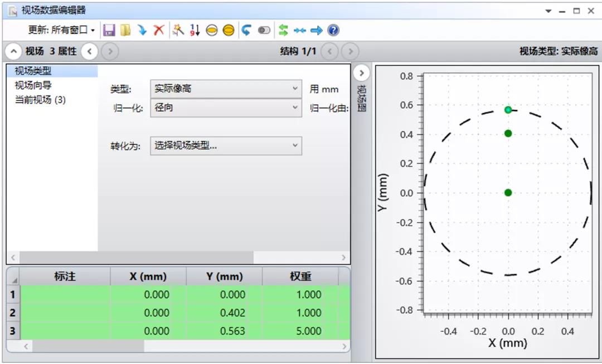Open help with the question mark icon
Image resolution: width=602 pixels, height=364 pixels.
point(333,30)
